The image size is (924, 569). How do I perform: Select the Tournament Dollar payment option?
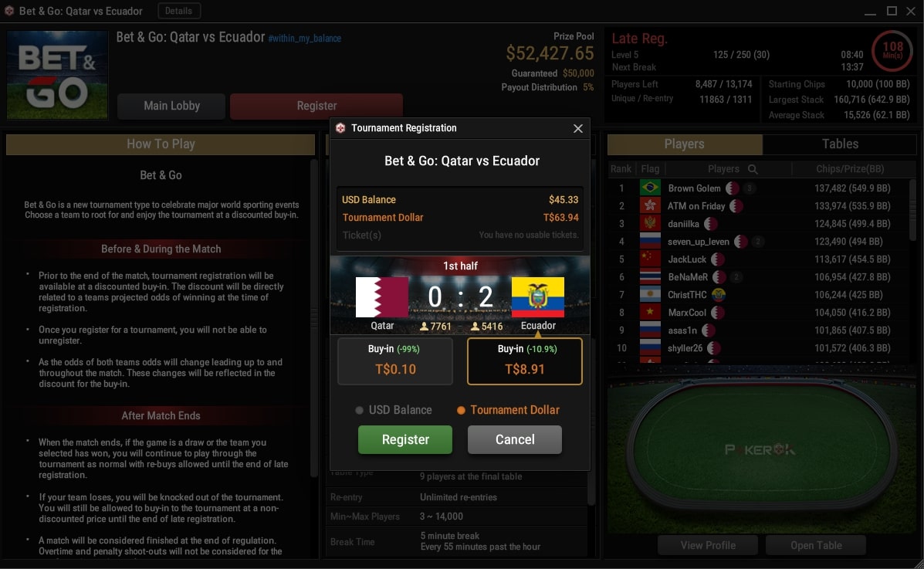click(508, 410)
